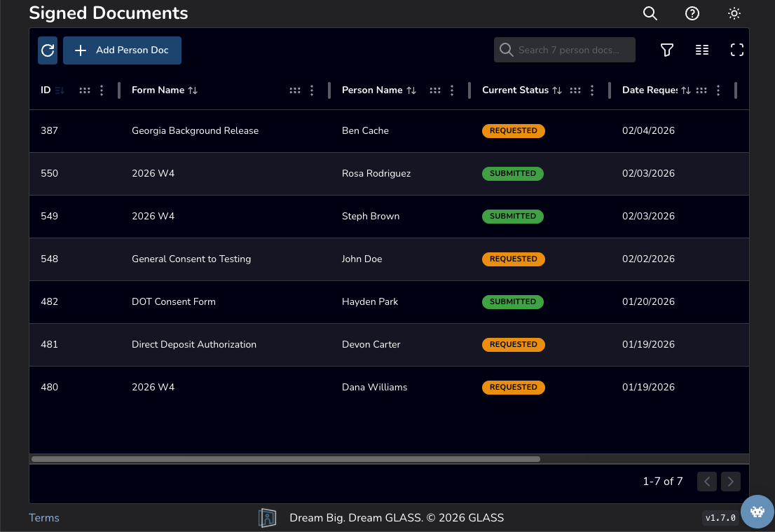This screenshot has height=532, width=775.
Task: Click the search person docs input field
Action: (564, 50)
